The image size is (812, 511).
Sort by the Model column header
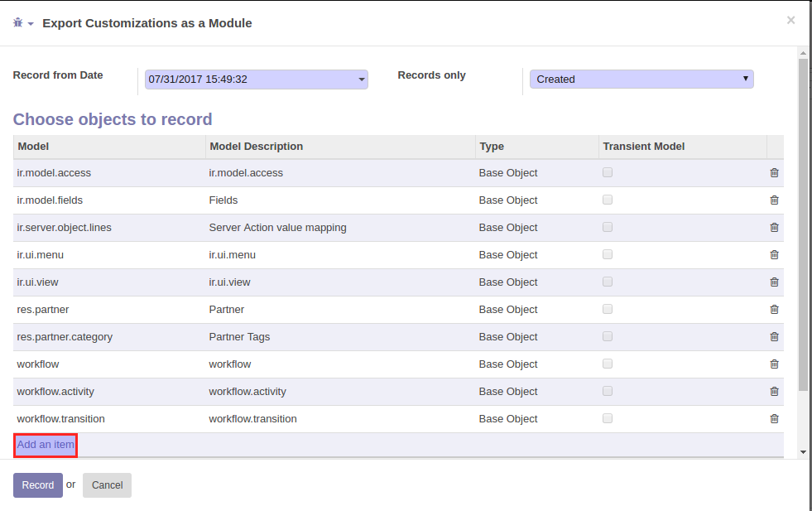tap(109, 146)
